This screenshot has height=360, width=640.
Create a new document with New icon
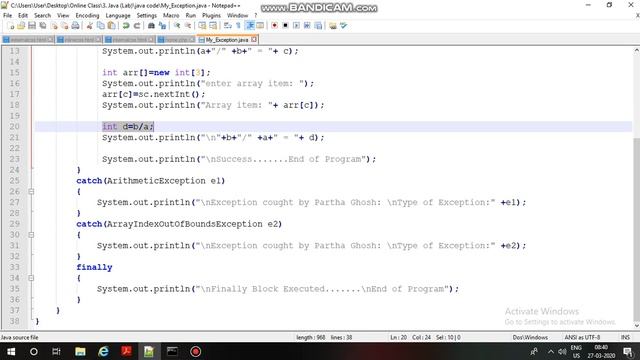pyautogui.click(x=11, y=26)
